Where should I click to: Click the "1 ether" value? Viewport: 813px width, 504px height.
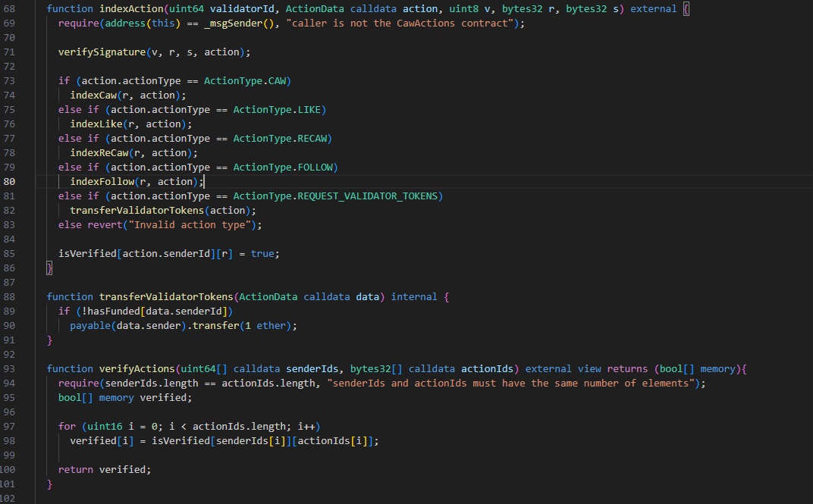pyautogui.click(x=265, y=325)
